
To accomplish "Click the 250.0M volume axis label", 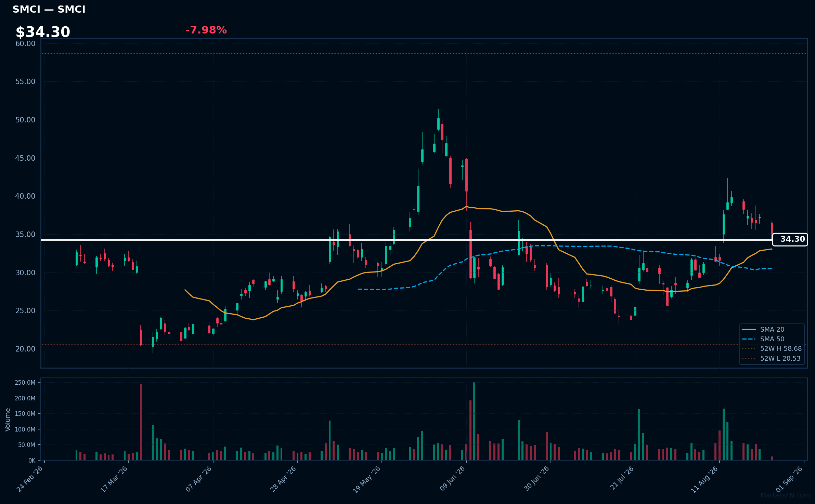I will coord(25,383).
